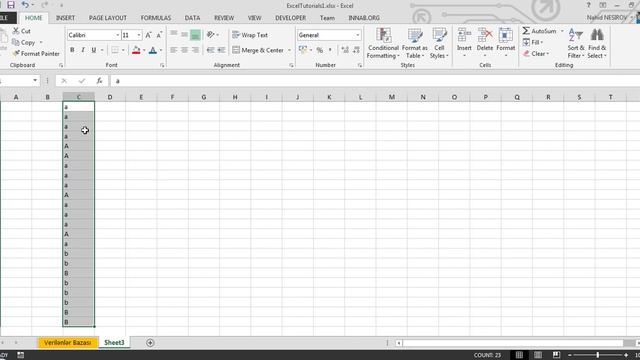Switch to Verilənlər Bazası sheet tab
Viewport: 640px width, 360px height.
(68, 343)
